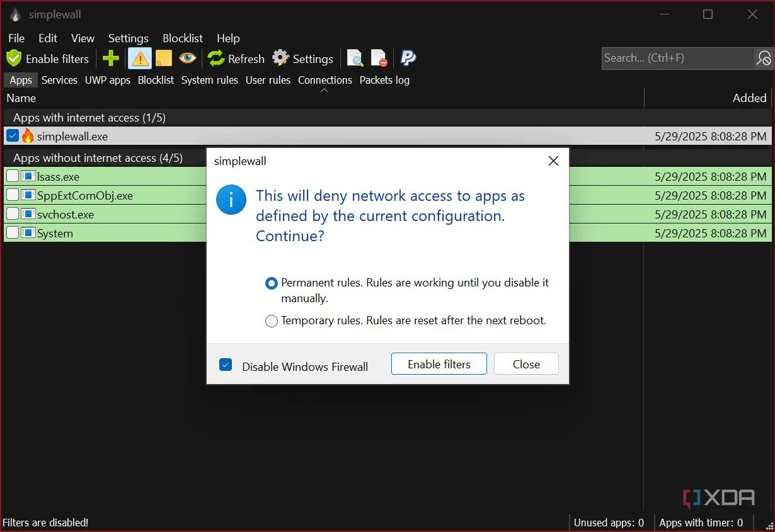This screenshot has height=532, width=775.
Task: Open the Blocklist menu in menu bar
Action: pyautogui.click(x=183, y=38)
